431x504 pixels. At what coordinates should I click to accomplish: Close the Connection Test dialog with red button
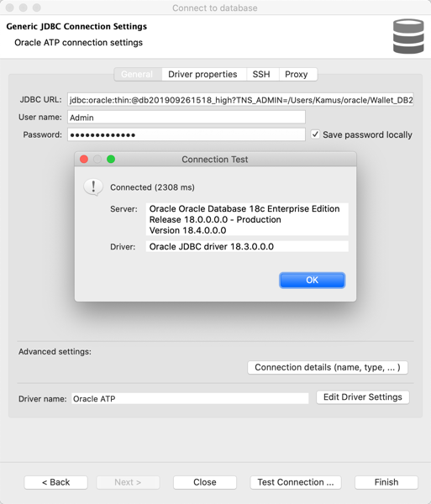coord(84,159)
